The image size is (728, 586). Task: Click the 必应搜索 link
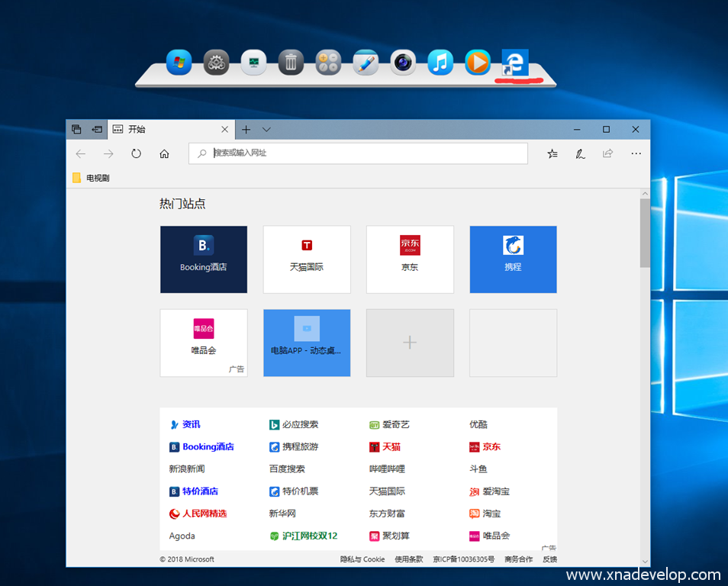(x=299, y=425)
